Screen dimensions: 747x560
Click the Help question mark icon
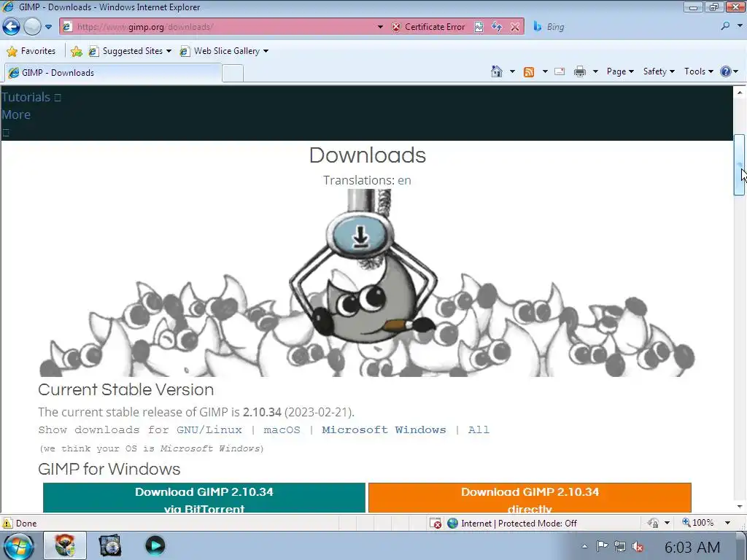pos(726,71)
